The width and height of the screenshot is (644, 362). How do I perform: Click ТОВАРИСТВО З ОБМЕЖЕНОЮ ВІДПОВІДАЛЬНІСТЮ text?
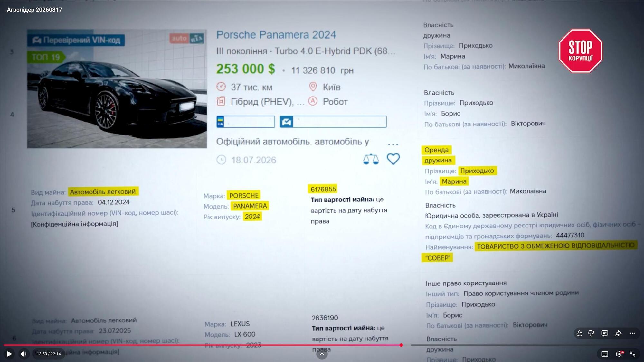(x=556, y=246)
